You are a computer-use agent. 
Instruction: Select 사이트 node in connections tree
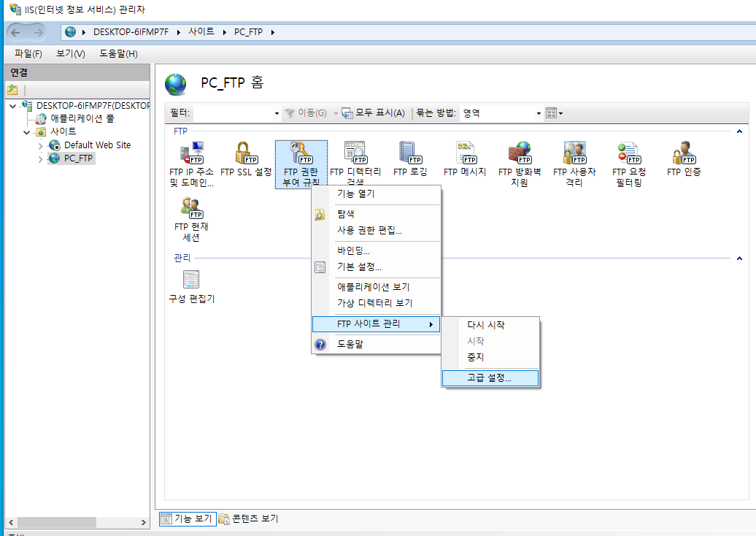tap(63, 131)
